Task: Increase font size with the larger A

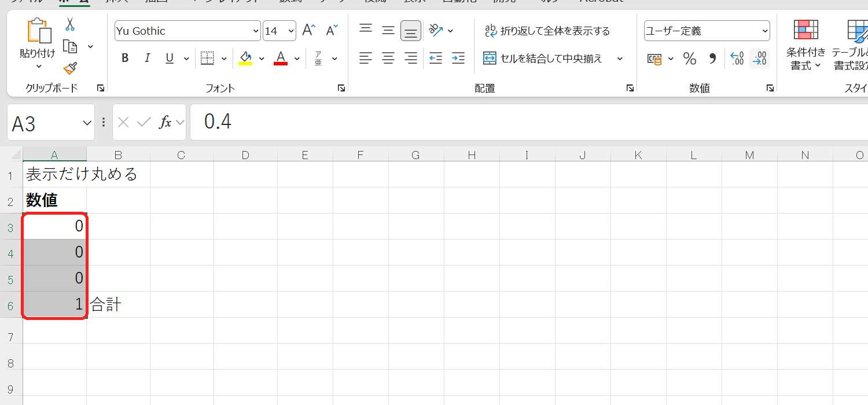Action: click(x=310, y=31)
